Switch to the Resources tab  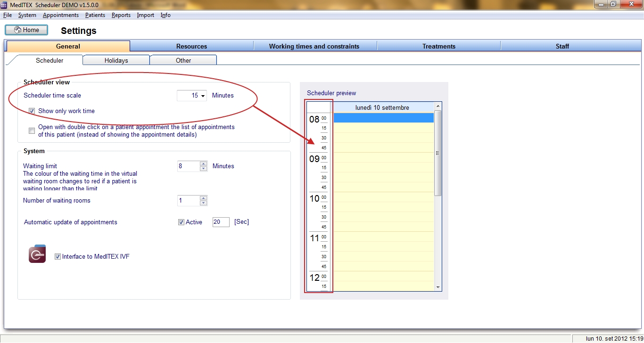(x=192, y=46)
